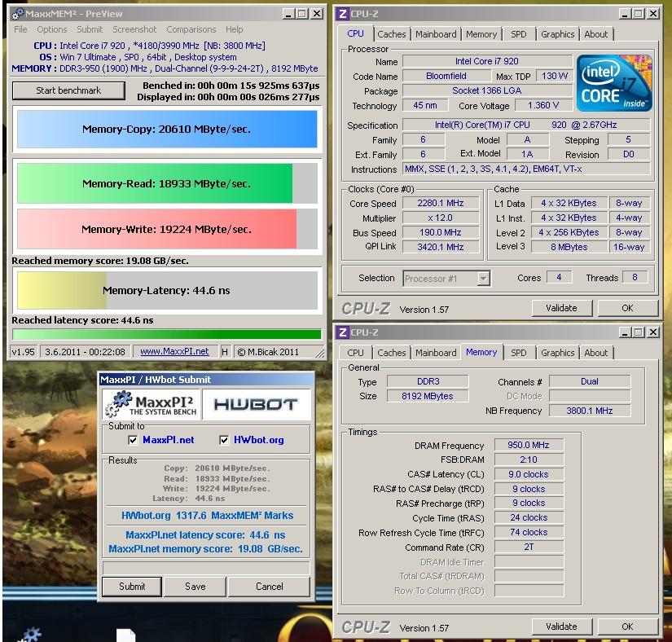
Task: Open the Comparisons menu in MaxxMEM²
Action: (x=191, y=29)
